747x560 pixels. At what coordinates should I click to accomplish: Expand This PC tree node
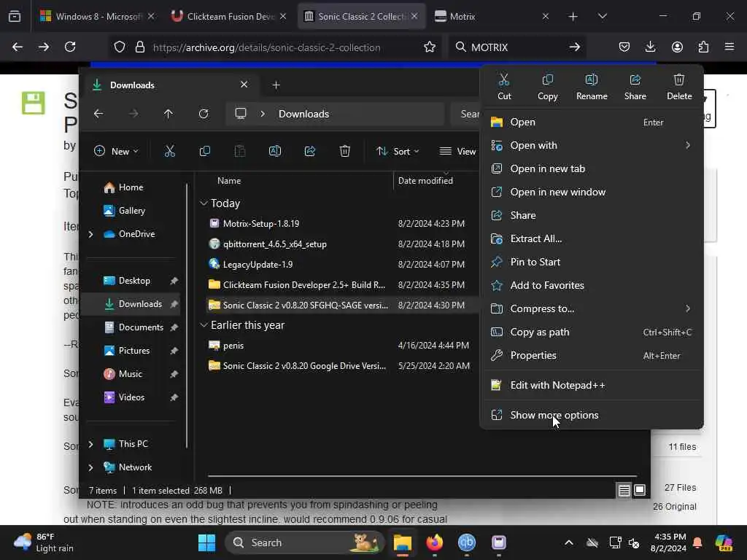pos(90,444)
